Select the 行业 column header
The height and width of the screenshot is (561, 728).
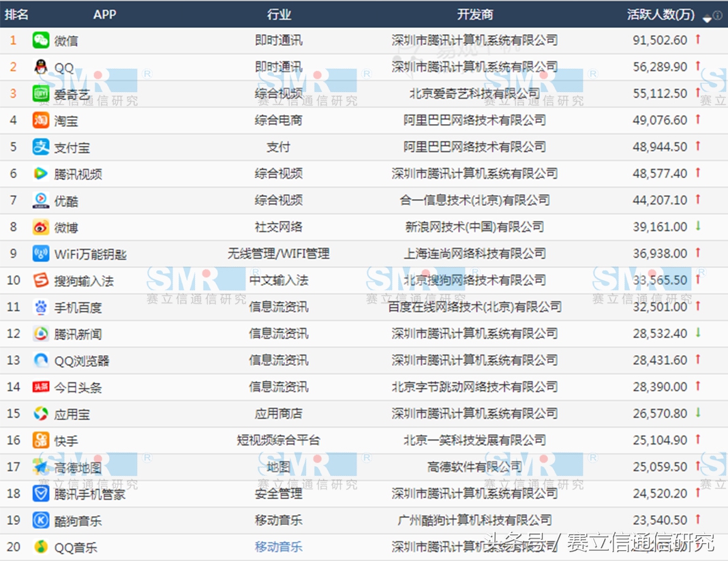click(x=279, y=14)
